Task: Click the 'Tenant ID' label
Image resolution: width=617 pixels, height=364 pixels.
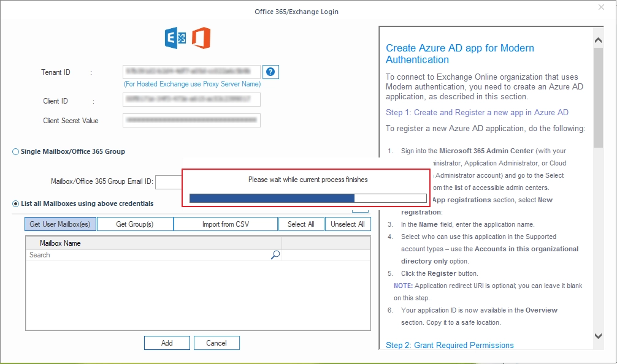Action: [55, 72]
